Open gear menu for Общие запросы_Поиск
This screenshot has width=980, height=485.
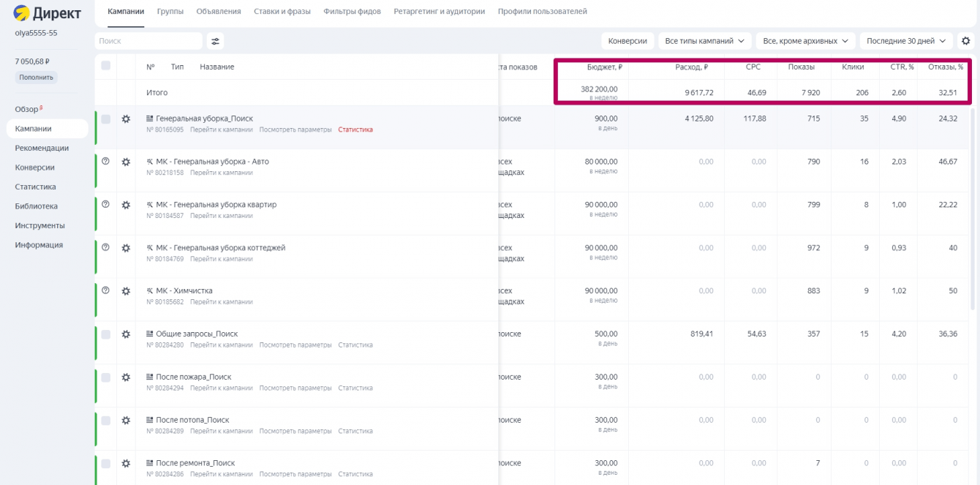(x=126, y=334)
